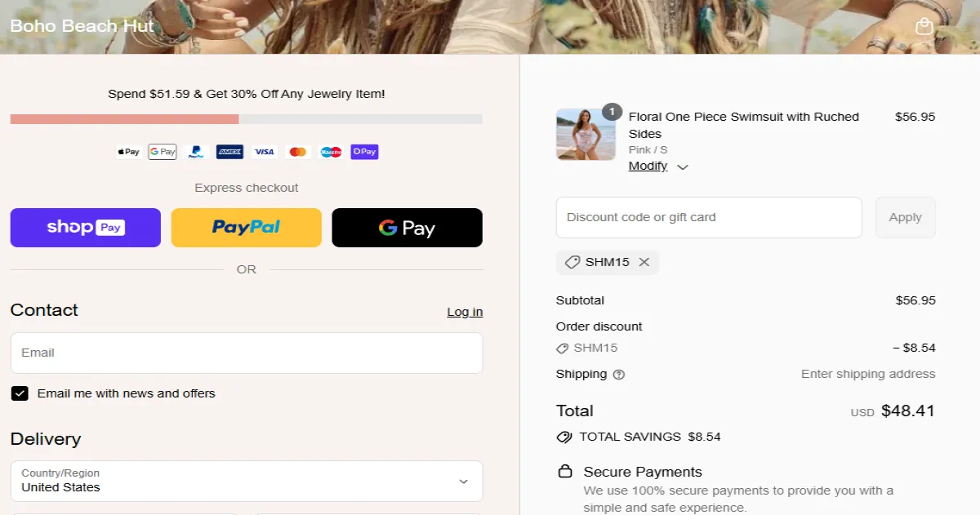Click the Shipping help question mark icon
980x515 pixels.
[618, 375]
